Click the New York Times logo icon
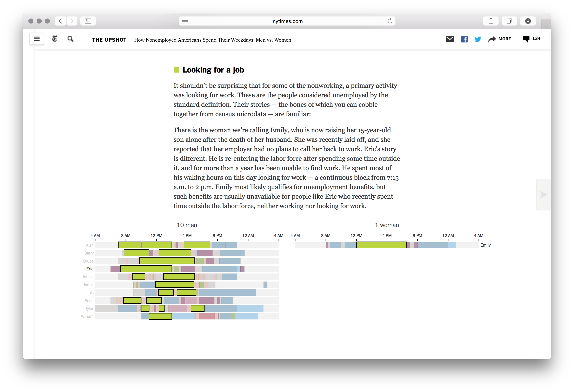 pyautogui.click(x=55, y=39)
